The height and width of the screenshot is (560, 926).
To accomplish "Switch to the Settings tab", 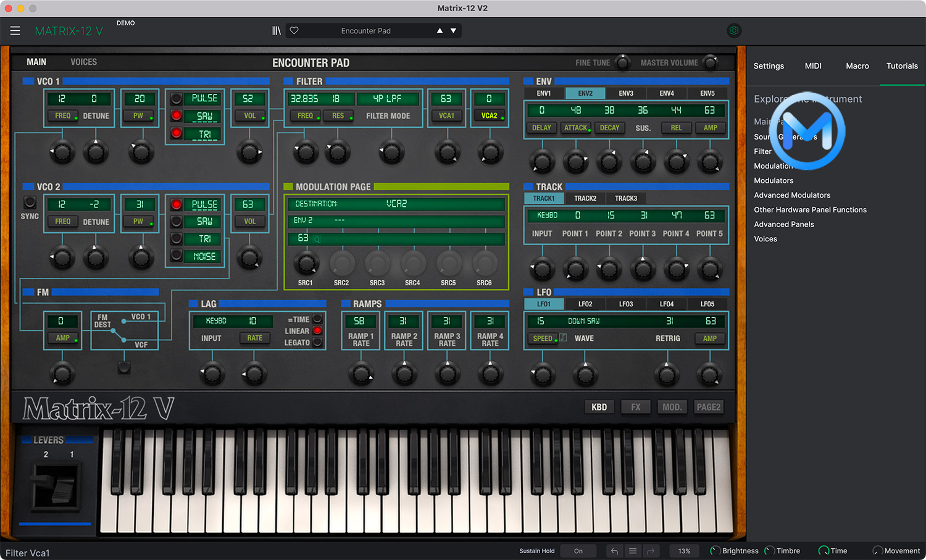I will click(x=769, y=66).
